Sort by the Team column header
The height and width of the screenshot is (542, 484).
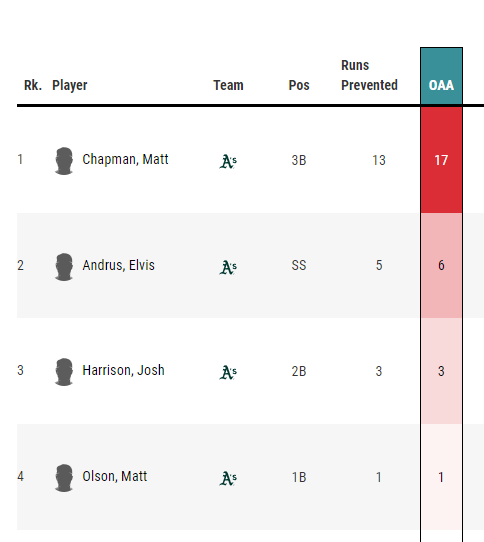click(228, 85)
